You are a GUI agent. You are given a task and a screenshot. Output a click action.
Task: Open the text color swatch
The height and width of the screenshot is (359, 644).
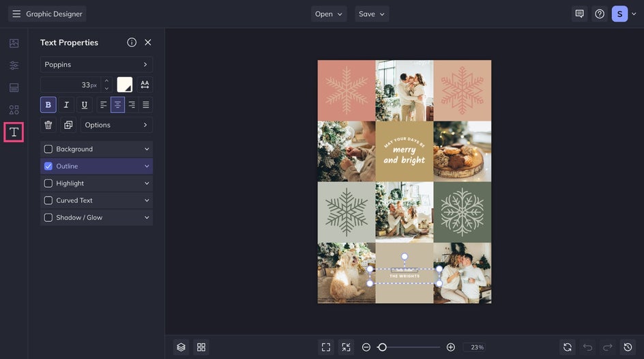coord(124,85)
